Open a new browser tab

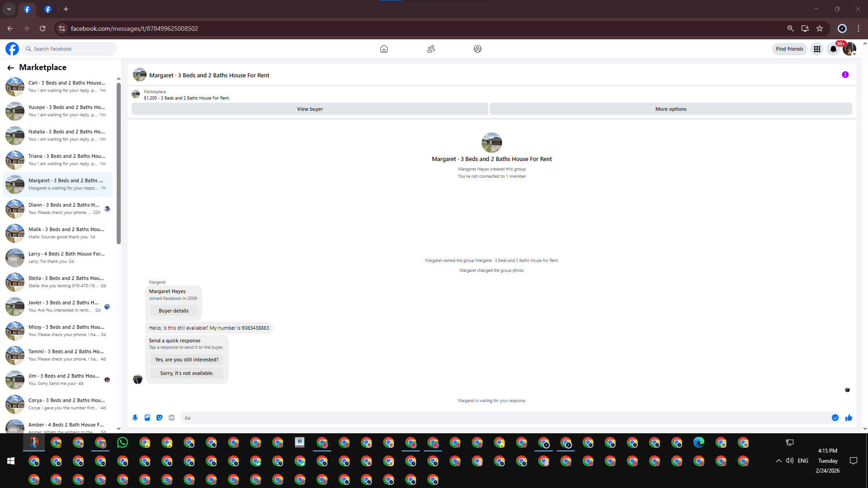click(x=66, y=9)
